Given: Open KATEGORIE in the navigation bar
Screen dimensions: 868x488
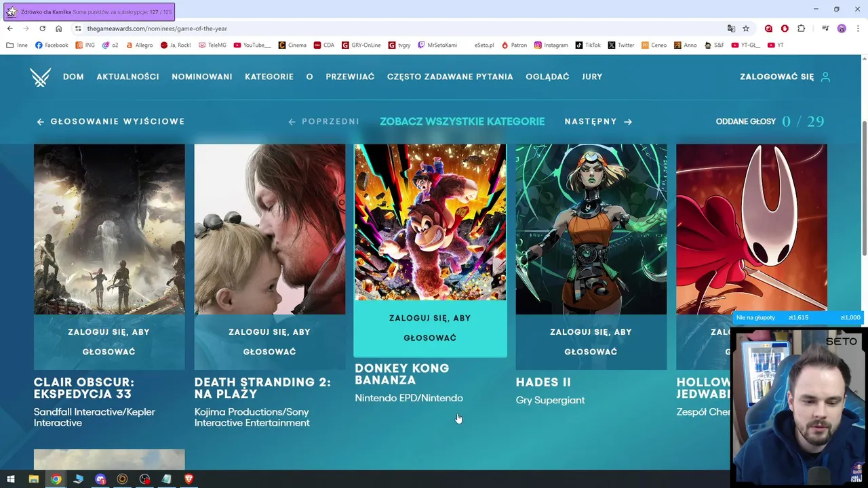Looking at the screenshot, I should click(269, 77).
